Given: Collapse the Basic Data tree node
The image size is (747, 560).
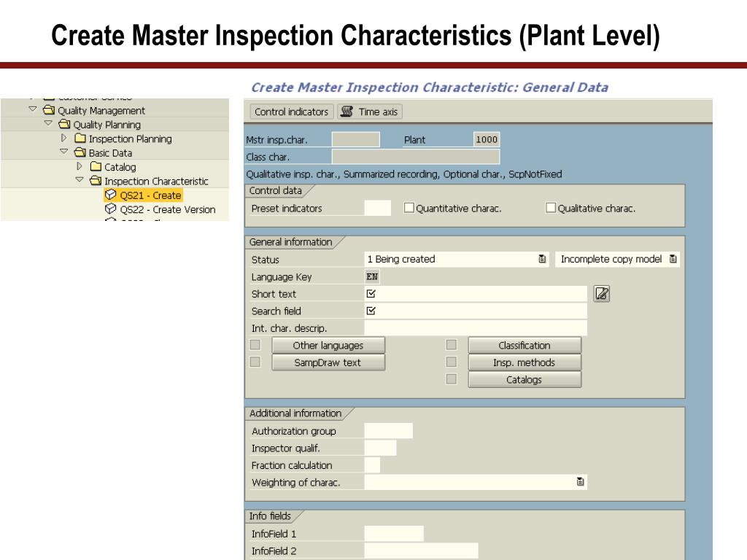Looking at the screenshot, I should [64, 152].
